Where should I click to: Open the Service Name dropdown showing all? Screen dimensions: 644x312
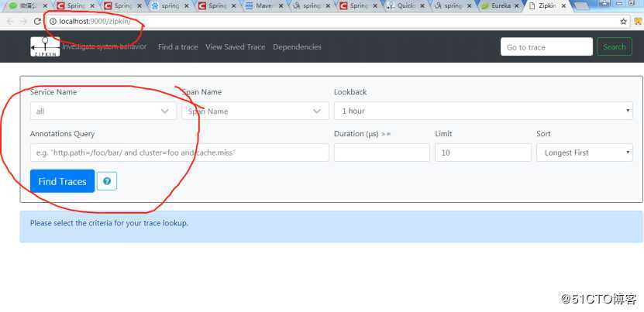pyautogui.click(x=103, y=111)
